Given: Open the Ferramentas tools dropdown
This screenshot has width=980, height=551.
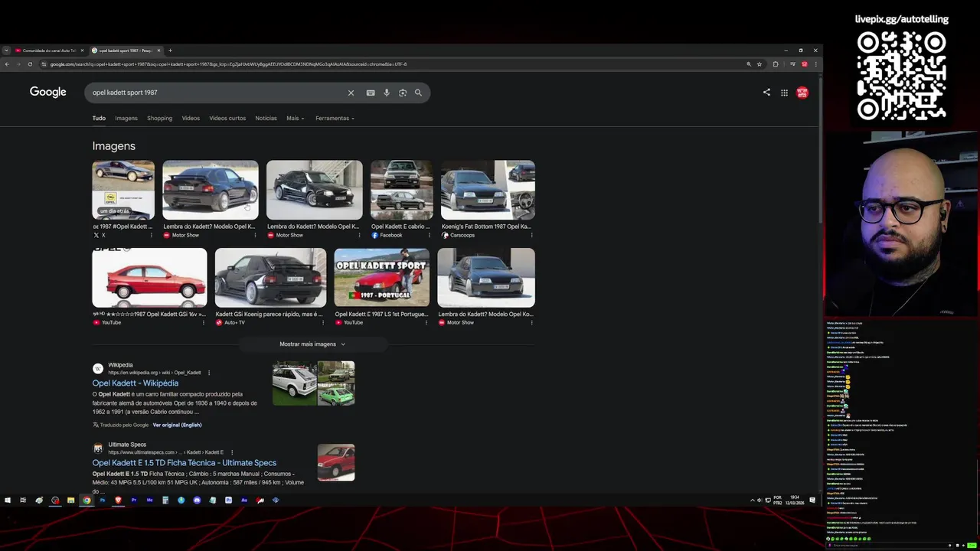Looking at the screenshot, I should click(335, 119).
